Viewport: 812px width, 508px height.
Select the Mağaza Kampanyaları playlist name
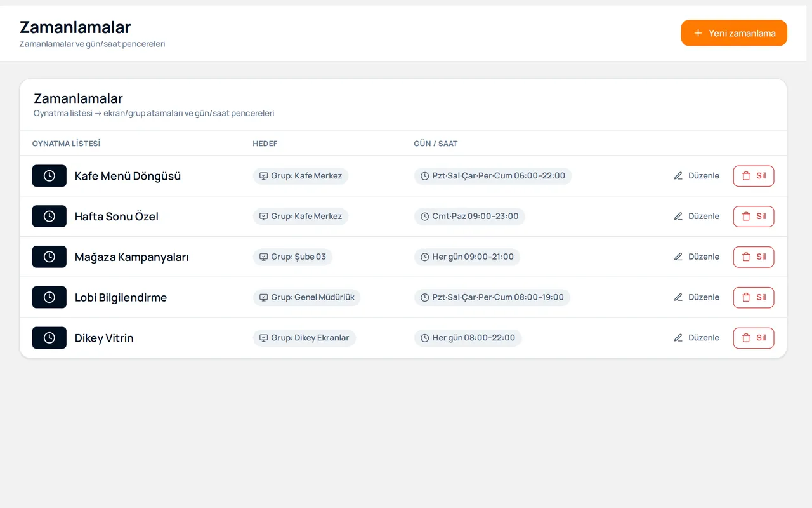tap(131, 257)
